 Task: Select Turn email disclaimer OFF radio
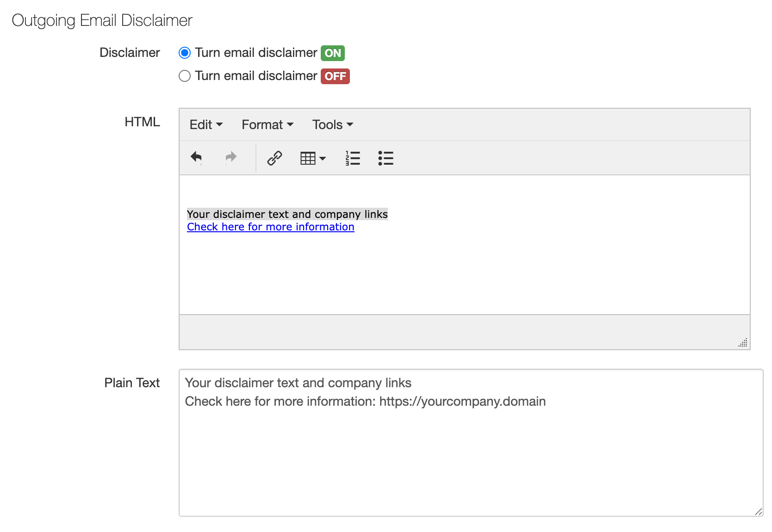(185, 76)
